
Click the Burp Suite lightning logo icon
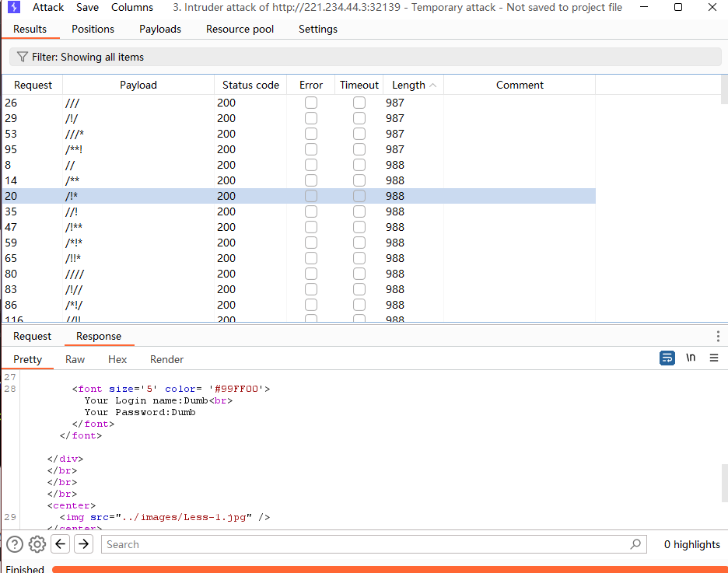point(13,8)
